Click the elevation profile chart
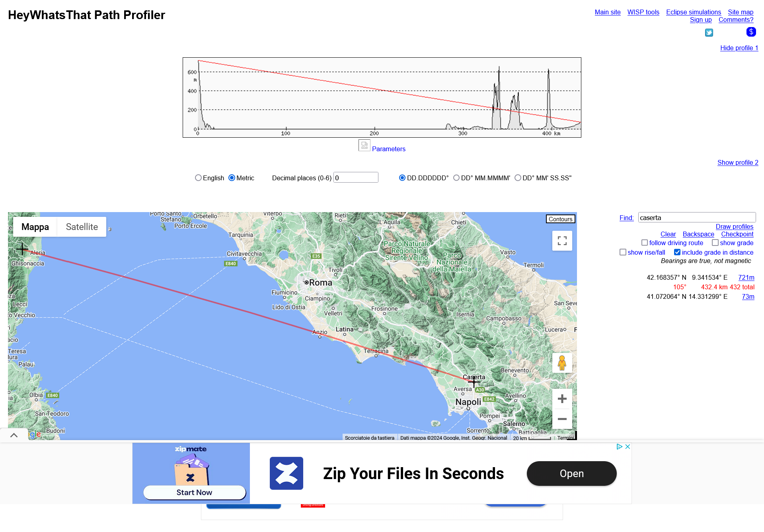The height and width of the screenshot is (532, 764). 382,97
